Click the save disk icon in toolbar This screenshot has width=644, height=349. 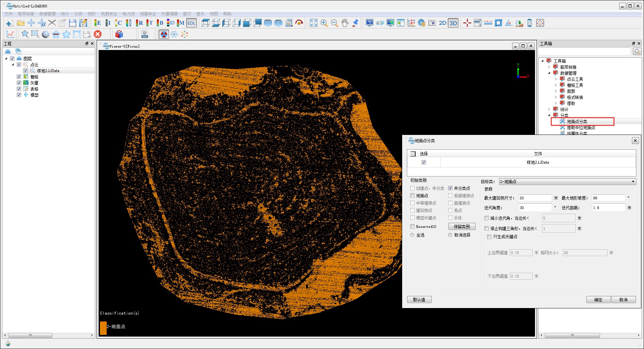[72, 23]
